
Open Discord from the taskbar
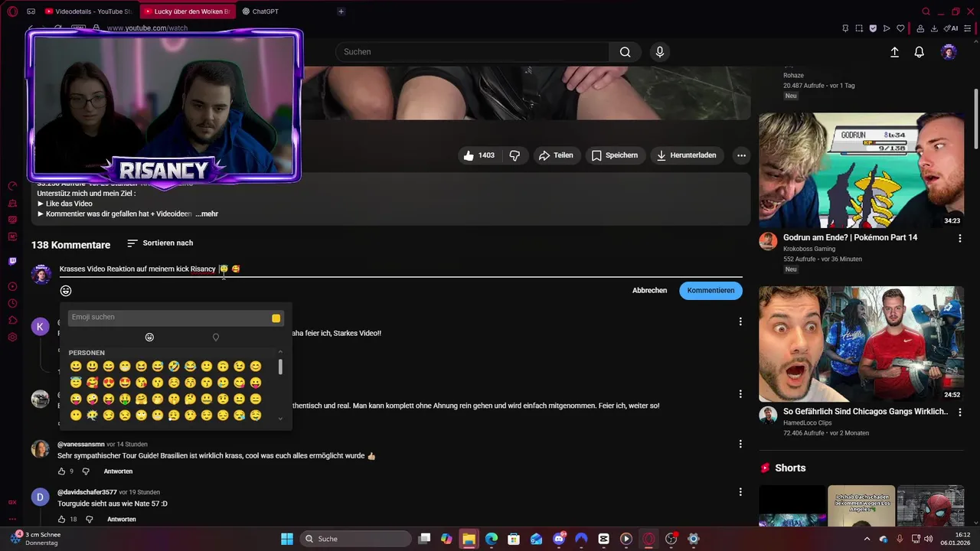pyautogui.click(x=559, y=539)
